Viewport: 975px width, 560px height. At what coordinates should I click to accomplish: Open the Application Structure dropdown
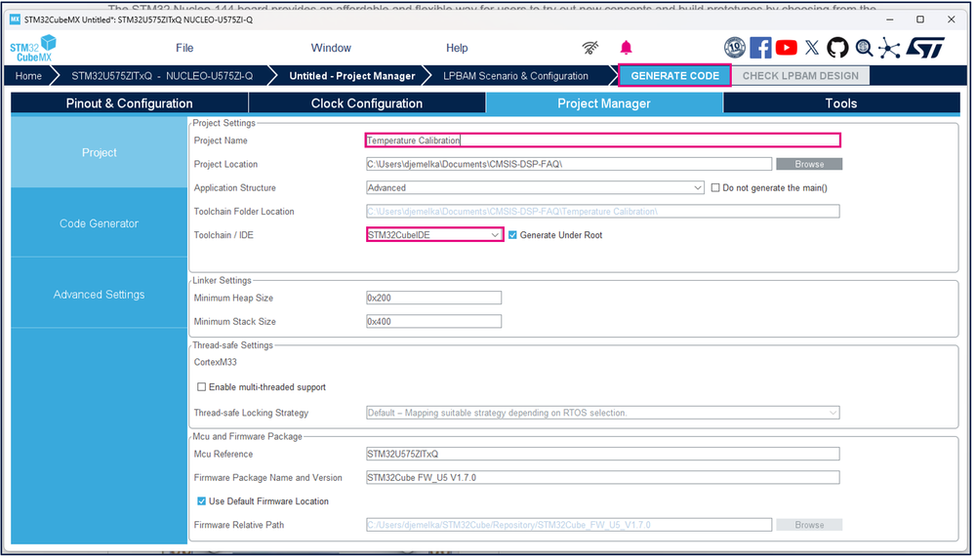click(x=535, y=187)
